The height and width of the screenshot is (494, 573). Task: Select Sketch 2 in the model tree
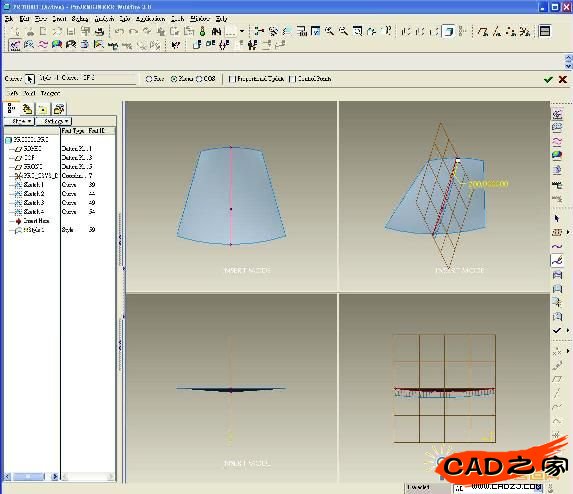point(33,194)
